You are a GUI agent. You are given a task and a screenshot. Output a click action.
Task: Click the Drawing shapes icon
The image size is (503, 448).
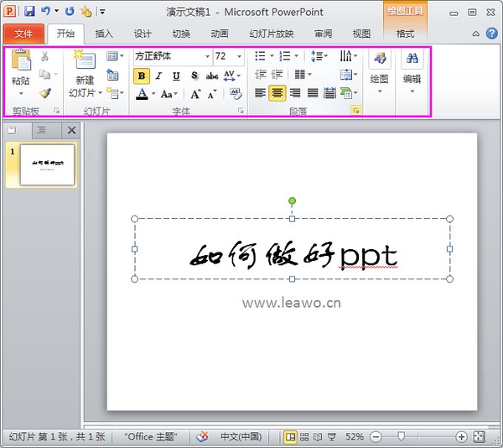(x=380, y=58)
